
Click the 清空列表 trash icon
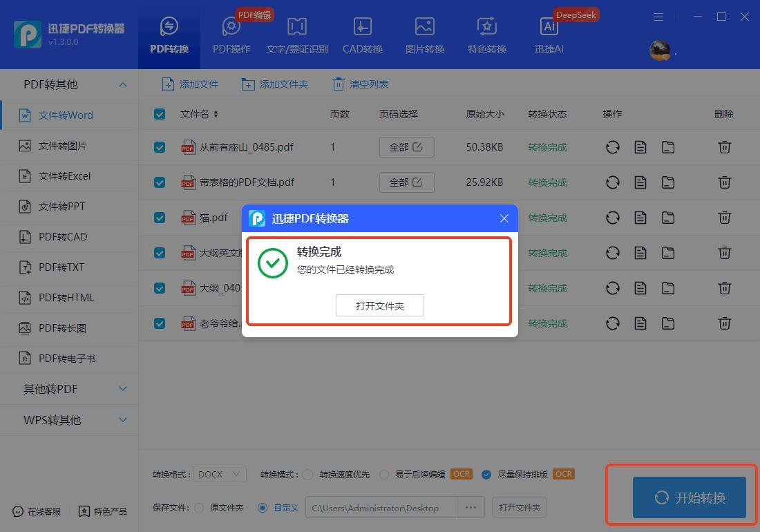point(338,84)
